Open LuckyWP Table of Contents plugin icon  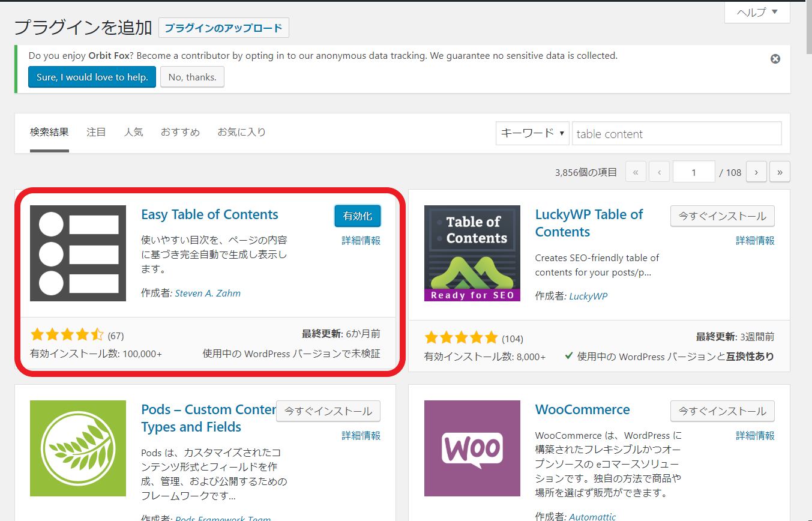pyautogui.click(x=472, y=253)
